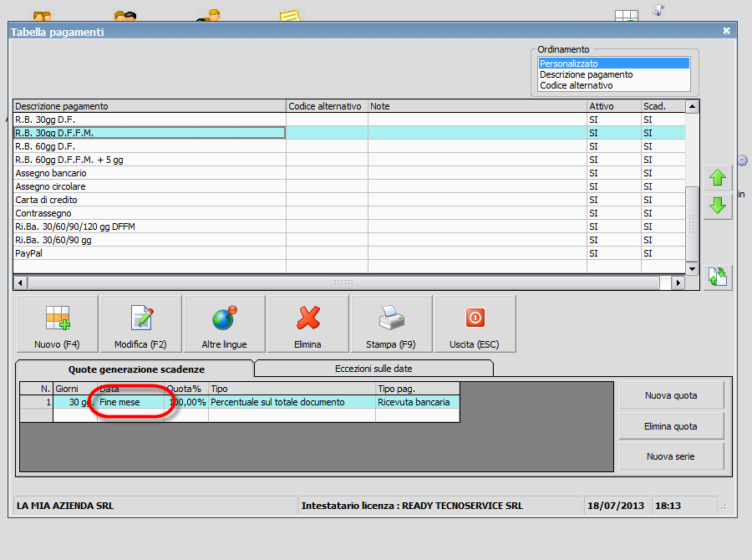Click the Nuova quota button

coord(671,395)
